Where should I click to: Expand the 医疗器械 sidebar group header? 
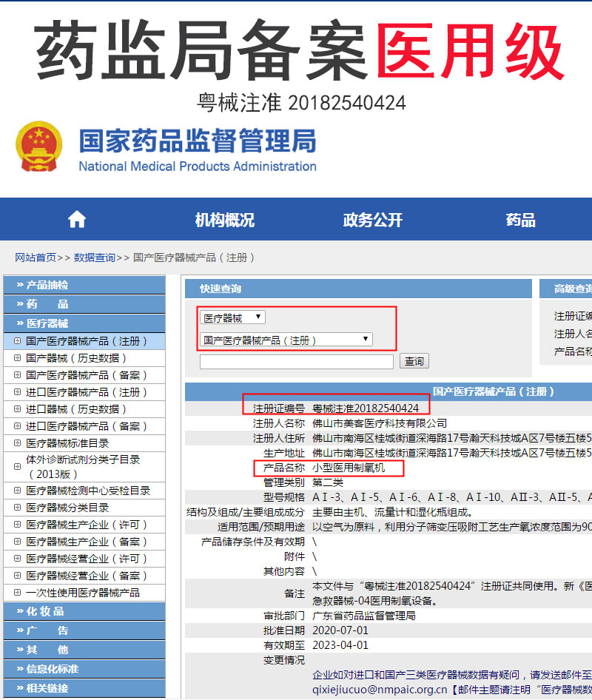coord(44,323)
